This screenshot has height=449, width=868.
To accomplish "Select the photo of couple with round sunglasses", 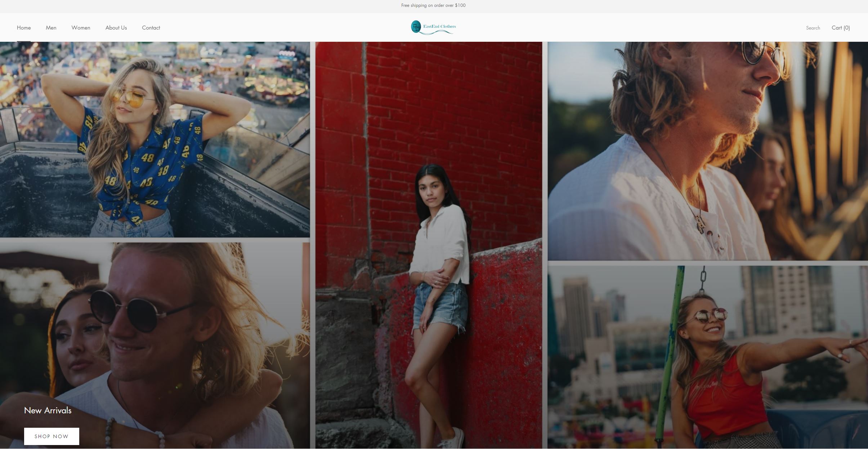I will (155, 346).
